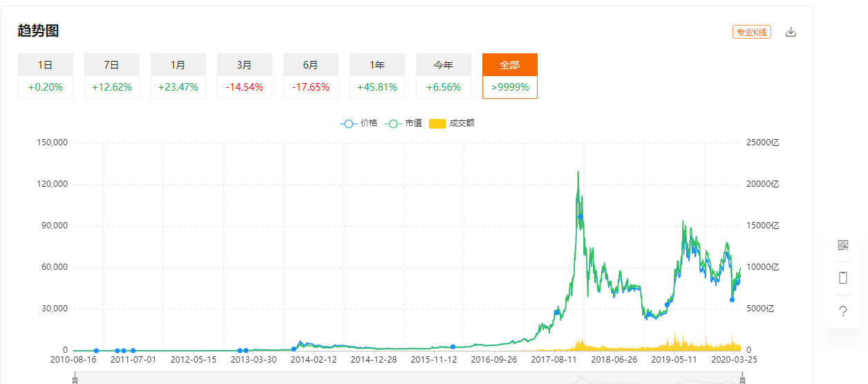The height and width of the screenshot is (384, 868).
Task: Click the -14.54% three-month value
Action: point(245,87)
